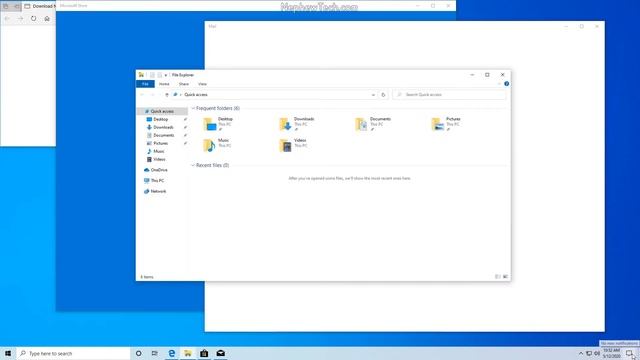640x360 pixels.
Task: Select the Documents folder icon in Frequent folders
Action: click(x=361, y=124)
